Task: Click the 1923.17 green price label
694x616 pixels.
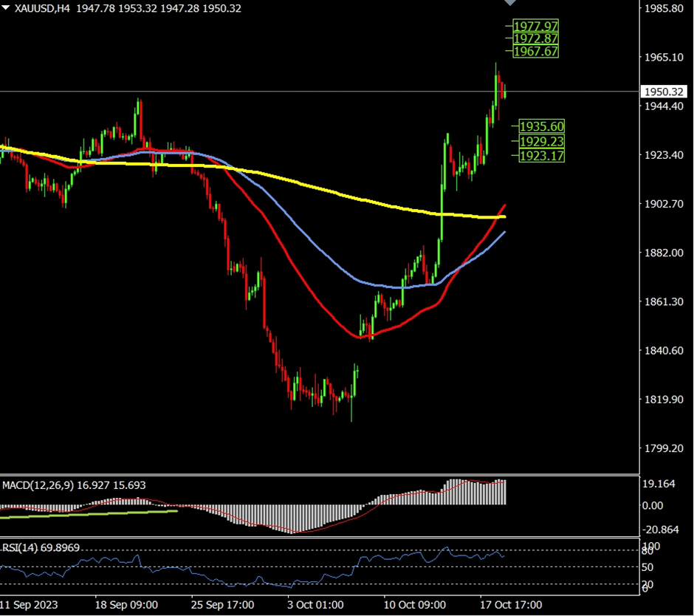Action: 541,155
